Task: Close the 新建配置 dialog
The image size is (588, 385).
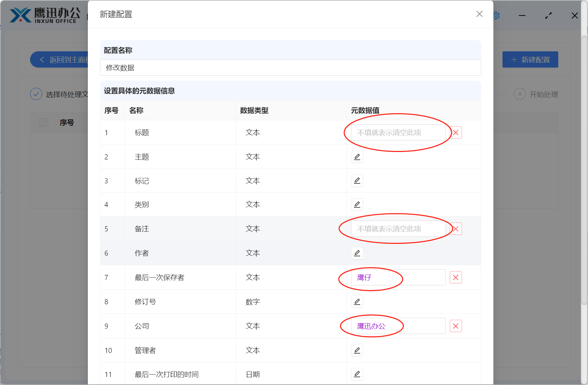Action: 479,14
